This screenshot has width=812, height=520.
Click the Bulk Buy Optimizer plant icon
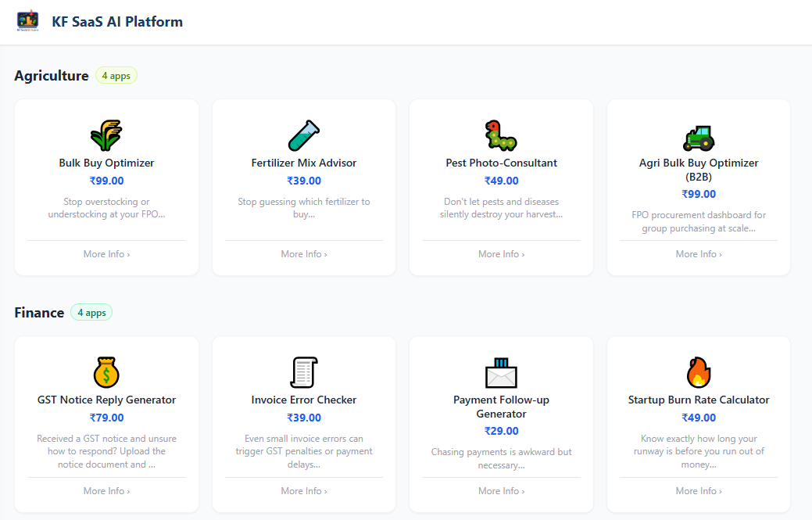tap(106, 135)
